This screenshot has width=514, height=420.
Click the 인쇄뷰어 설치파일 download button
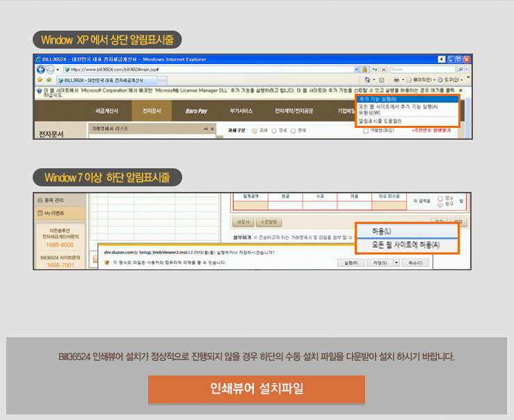pos(256,389)
